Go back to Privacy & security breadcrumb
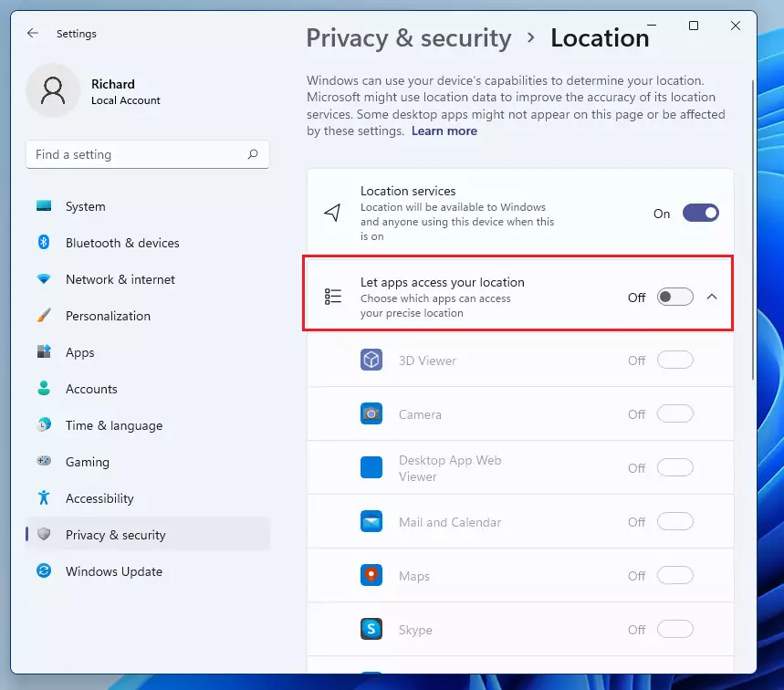The height and width of the screenshot is (690, 784). [x=409, y=38]
